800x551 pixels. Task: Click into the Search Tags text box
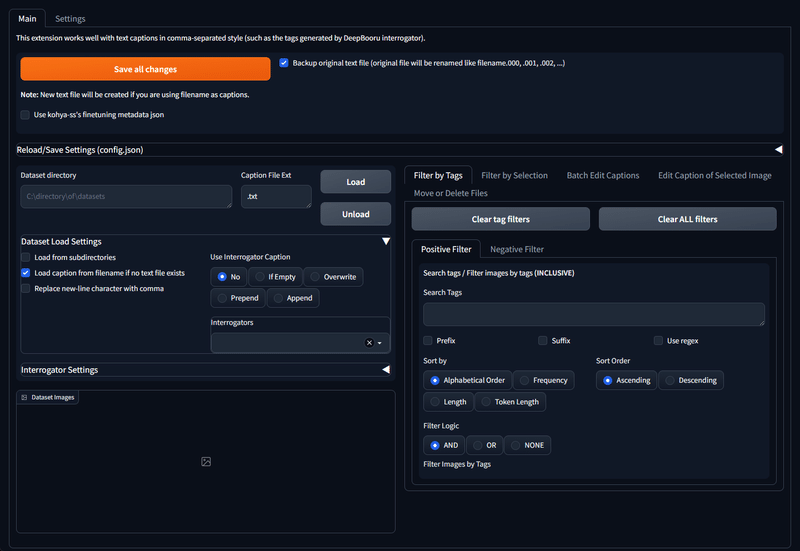click(594, 314)
